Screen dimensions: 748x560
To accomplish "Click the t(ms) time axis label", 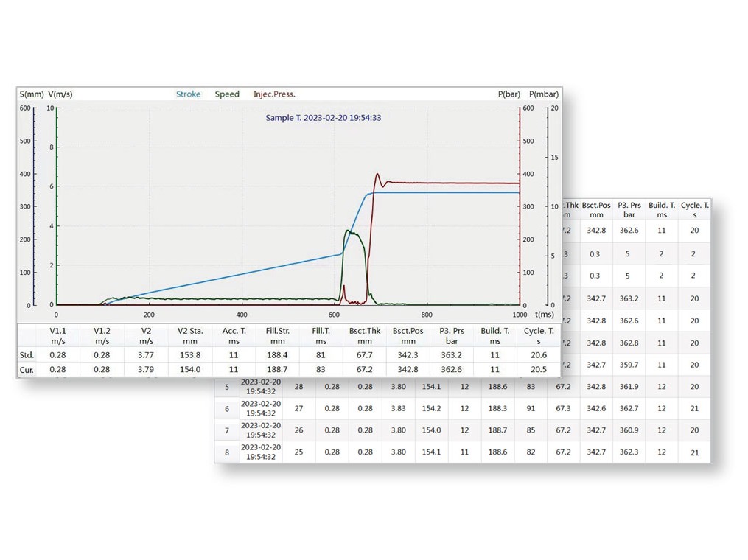I will [545, 314].
